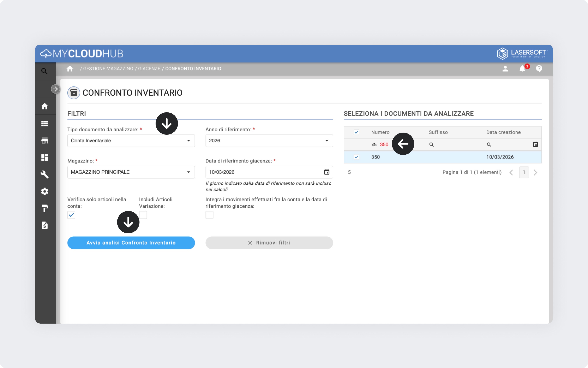Click Rimuovi filtri button
The width and height of the screenshot is (588, 368).
tap(269, 243)
